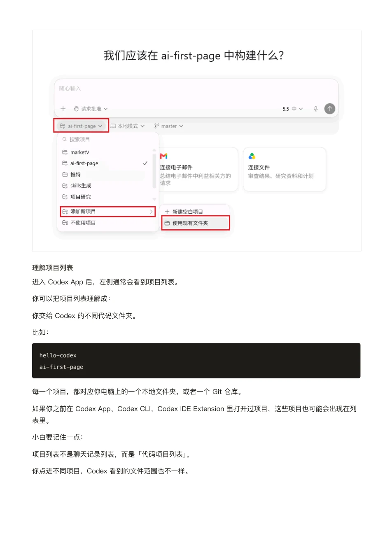Click the send arrow button
The width and height of the screenshot is (392, 555).
click(330, 109)
